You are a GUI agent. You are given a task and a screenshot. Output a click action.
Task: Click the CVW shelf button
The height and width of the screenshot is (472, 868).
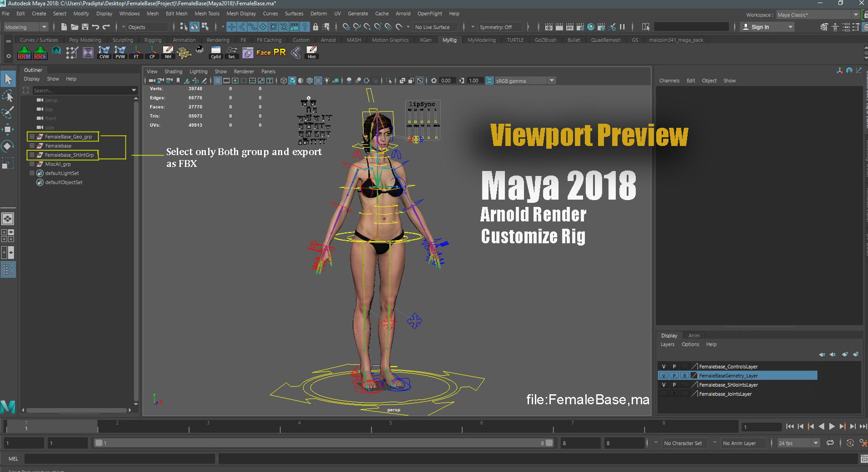104,53
